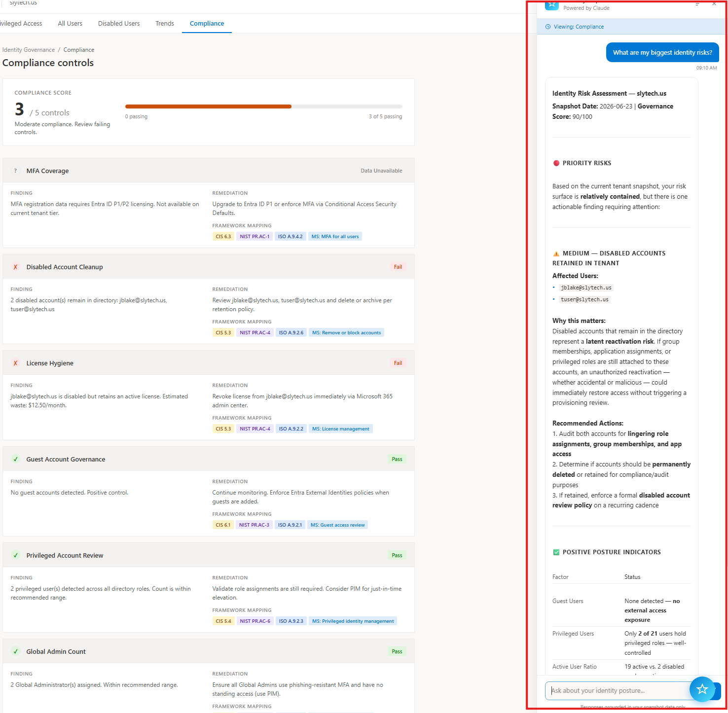Click the Viewing: Compliance context banner
The width and height of the screenshot is (728, 713).
click(x=631, y=27)
